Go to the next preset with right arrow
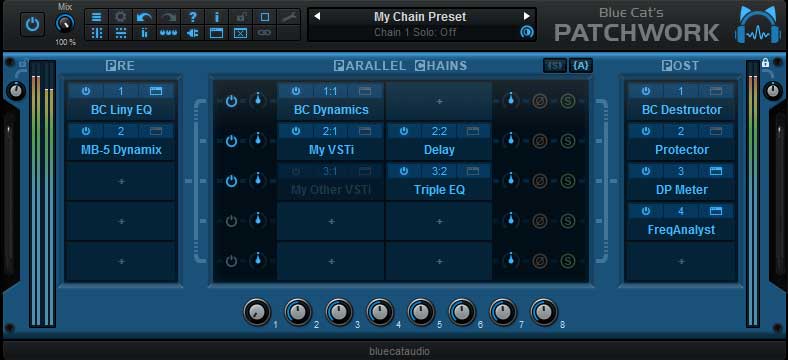788x360 pixels. tap(527, 16)
